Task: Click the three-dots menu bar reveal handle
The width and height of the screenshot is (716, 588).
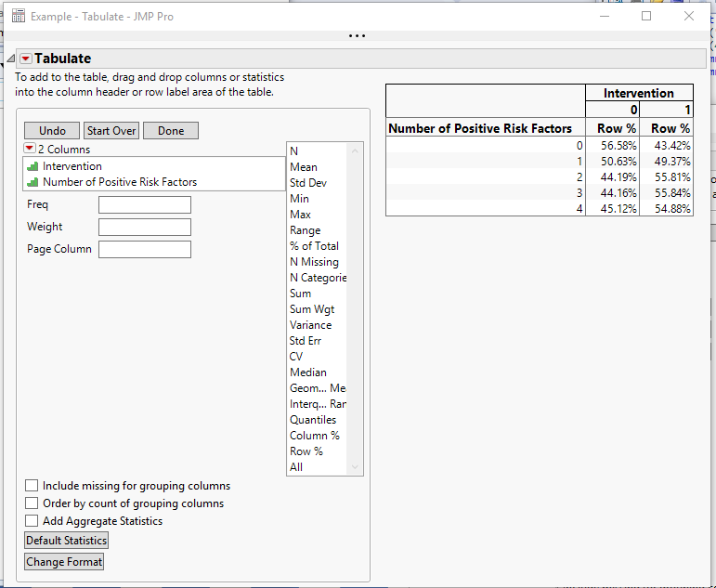Action: [357, 35]
